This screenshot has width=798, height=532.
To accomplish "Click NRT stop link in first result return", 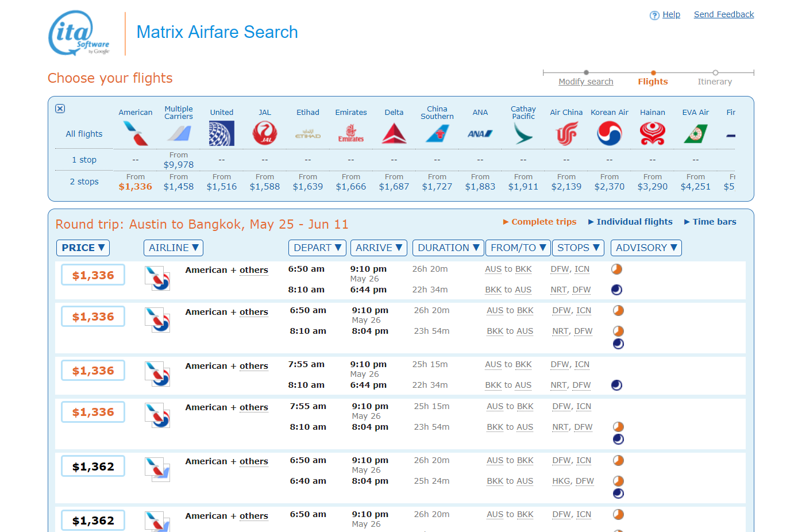I will [x=558, y=290].
